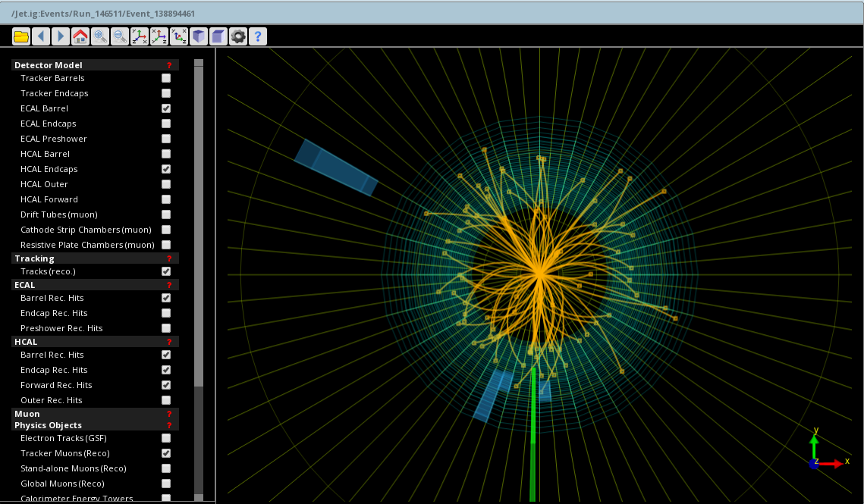Enable ECAL Endcaps checkbox

(x=166, y=124)
